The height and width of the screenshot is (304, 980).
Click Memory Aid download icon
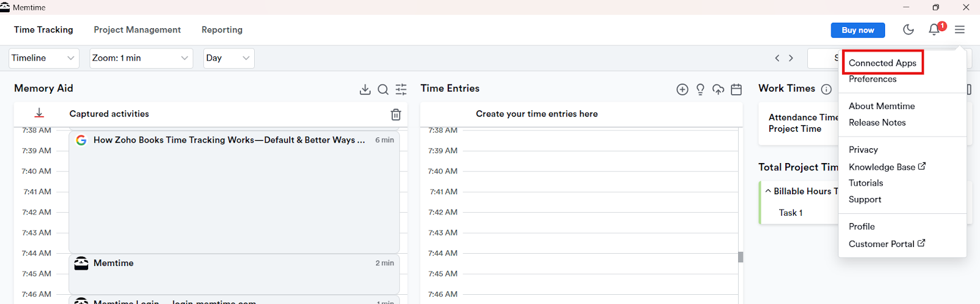pyautogui.click(x=365, y=89)
